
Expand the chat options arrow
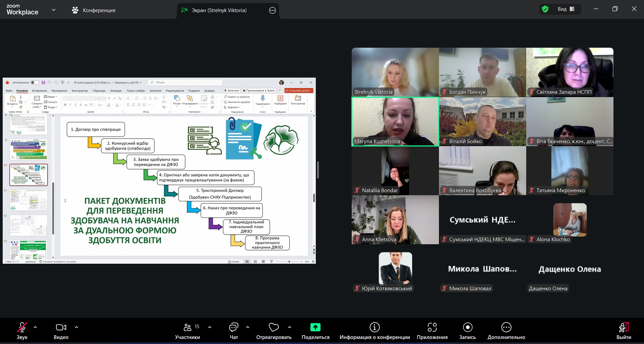(248, 327)
